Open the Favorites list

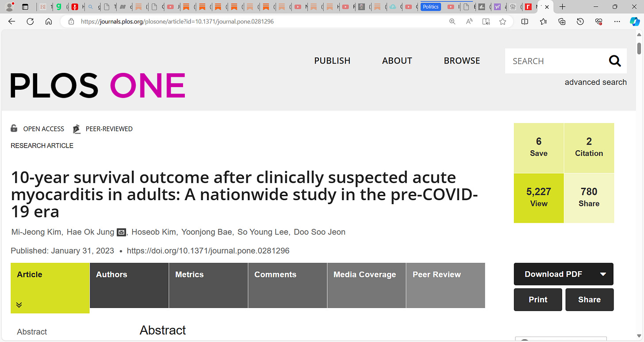click(x=544, y=21)
